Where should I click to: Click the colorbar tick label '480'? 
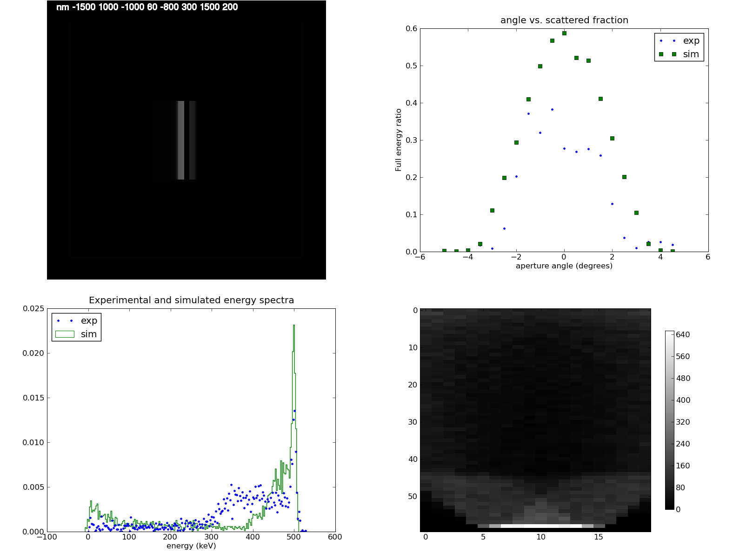coord(683,378)
